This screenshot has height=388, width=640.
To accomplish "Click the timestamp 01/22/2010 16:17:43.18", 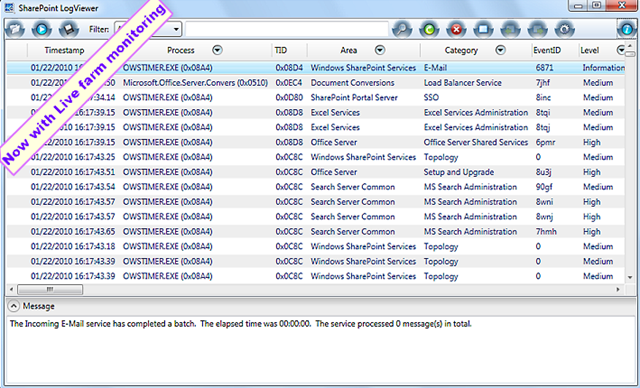I will pos(73,246).
